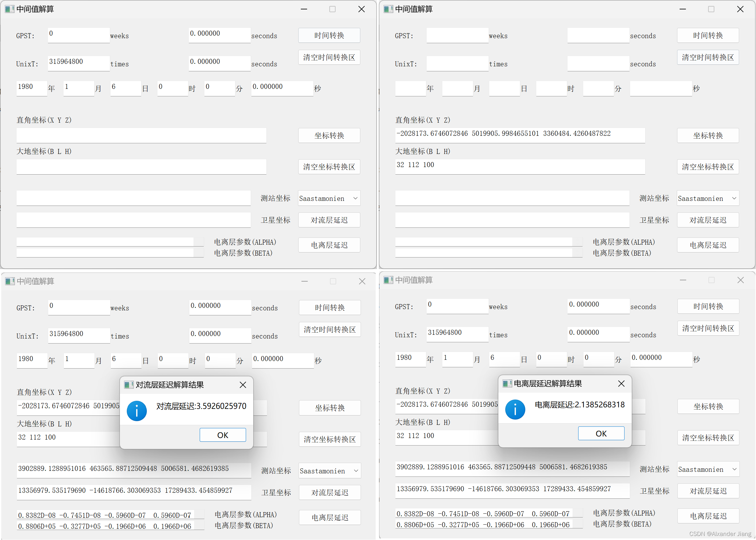Close the 对流层延迟解算结果 dialog
Screen dimensions: 756x540
(243, 385)
